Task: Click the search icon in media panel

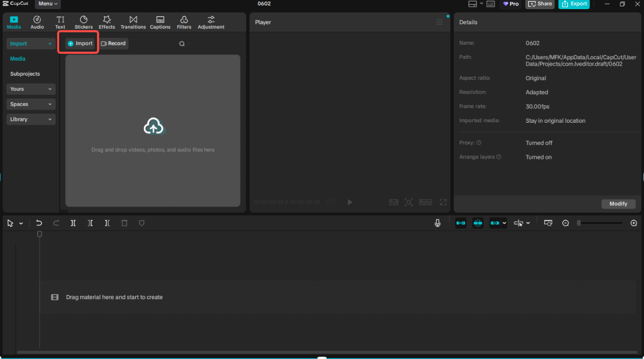Action: [x=182, y=44]
